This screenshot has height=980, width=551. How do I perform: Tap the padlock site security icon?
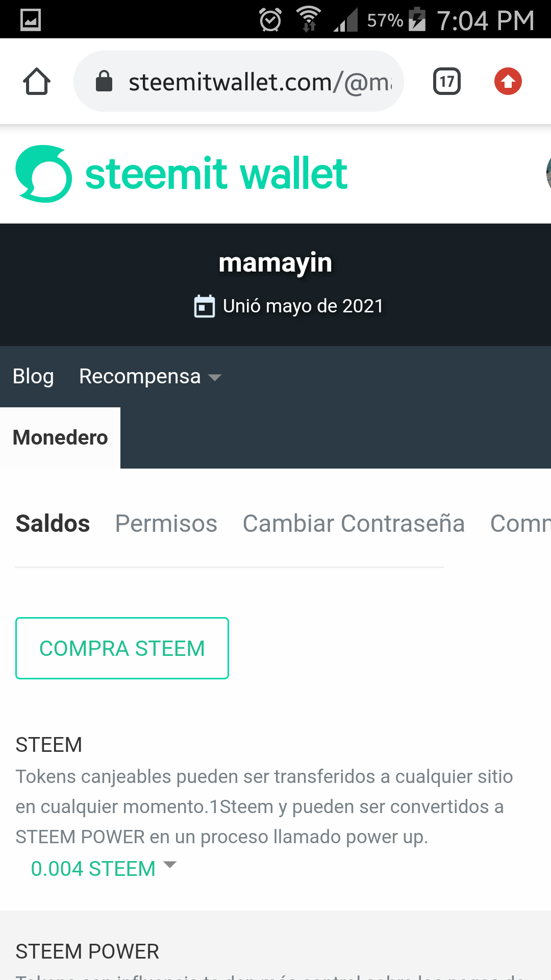coord(104,81)
